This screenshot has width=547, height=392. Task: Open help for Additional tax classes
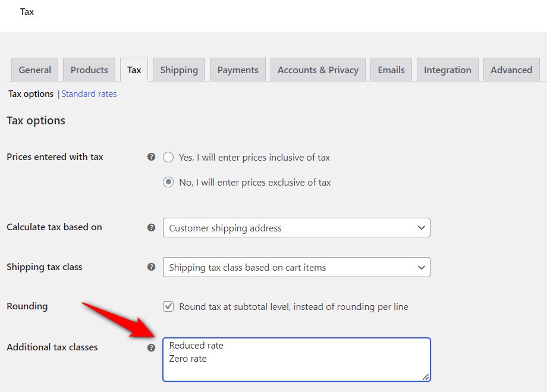point(151,347)
